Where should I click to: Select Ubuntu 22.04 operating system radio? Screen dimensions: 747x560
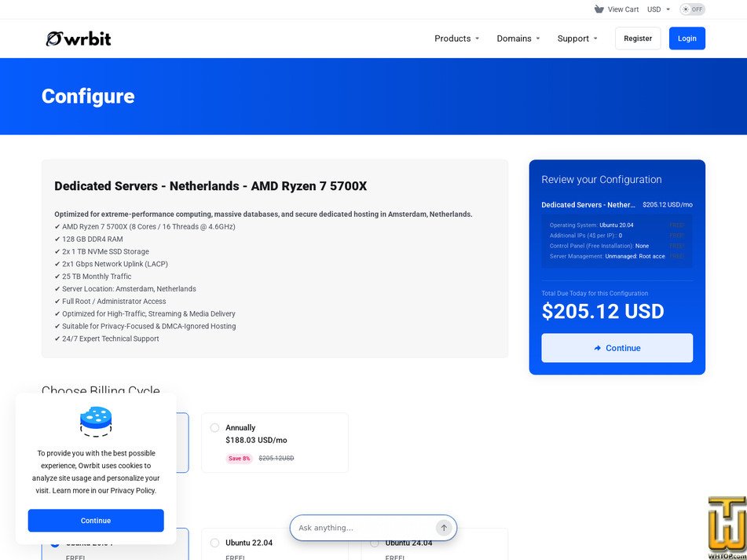(215, 543)
